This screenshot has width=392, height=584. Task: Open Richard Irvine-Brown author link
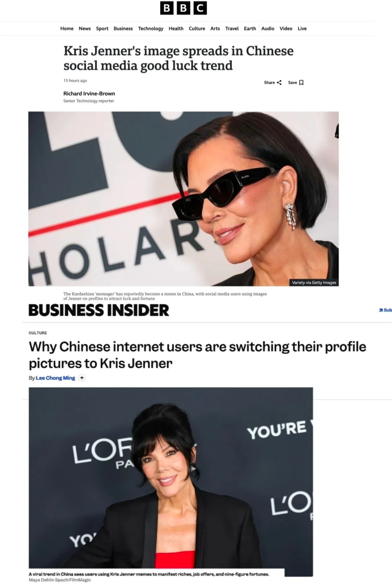point(89,93)
